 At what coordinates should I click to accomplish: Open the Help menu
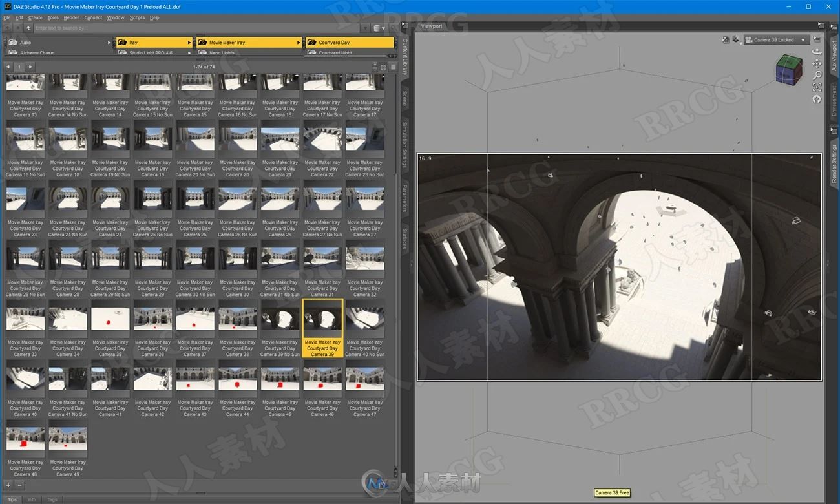pos(155,17)
